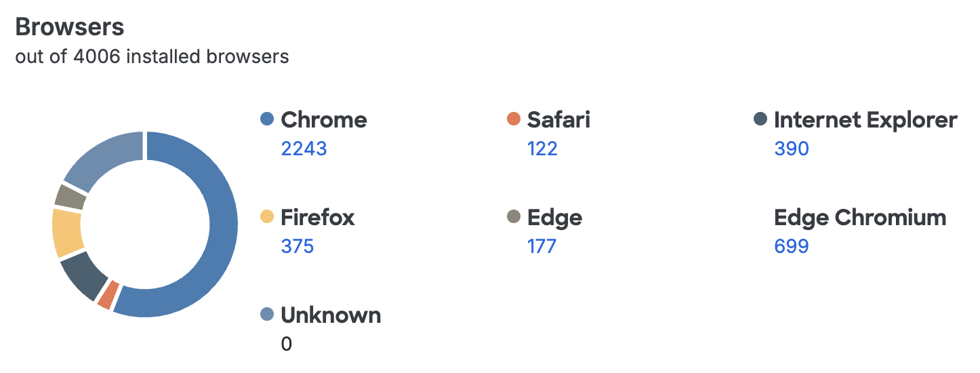The height and width of the screenshot is (373, 980).
Task: Select the small orange Safari donut segment
Action: click(x=105, y=295)
